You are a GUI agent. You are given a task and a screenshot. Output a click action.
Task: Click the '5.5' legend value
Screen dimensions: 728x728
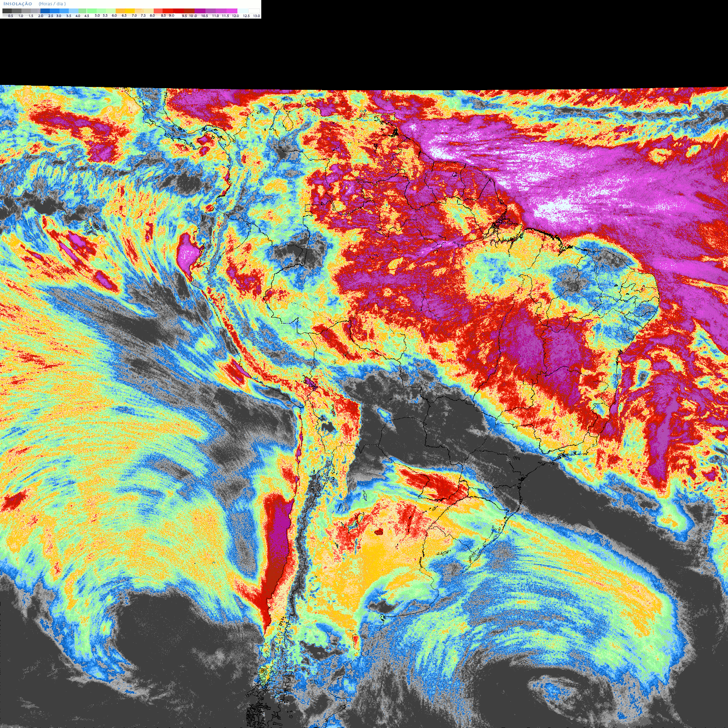(105, 15)
